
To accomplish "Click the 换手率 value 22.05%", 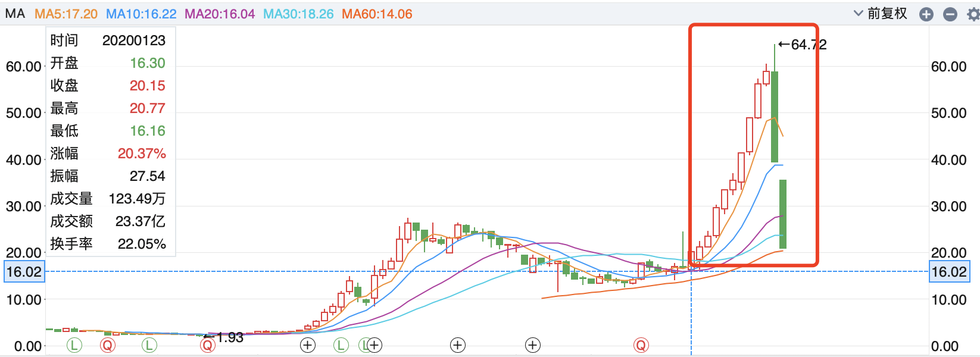I will click(142, 244).
